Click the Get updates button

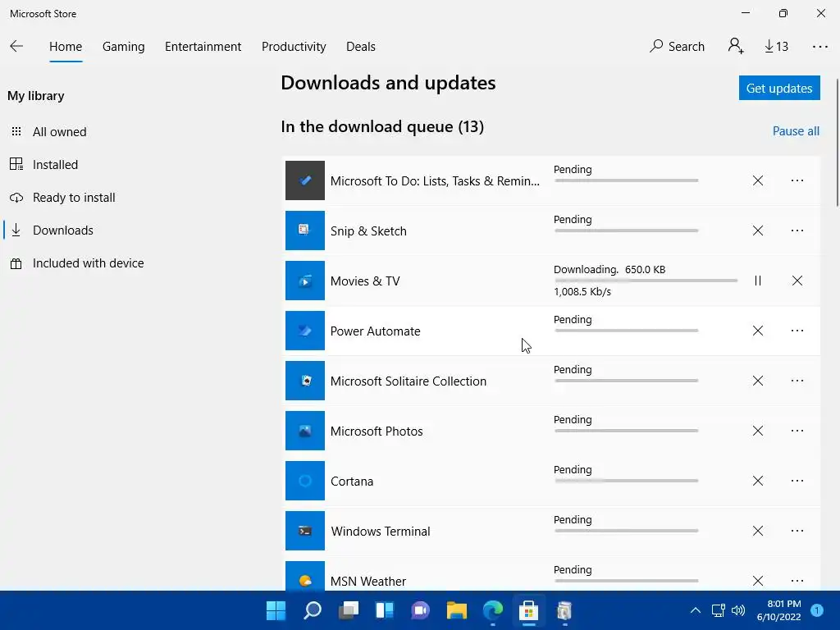779,88
